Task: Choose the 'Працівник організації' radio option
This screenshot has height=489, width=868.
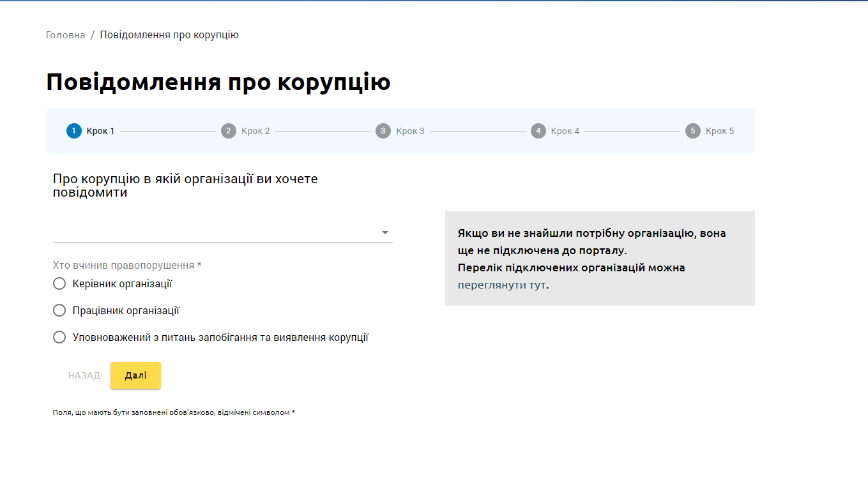Action: click(x=59, y=310)
